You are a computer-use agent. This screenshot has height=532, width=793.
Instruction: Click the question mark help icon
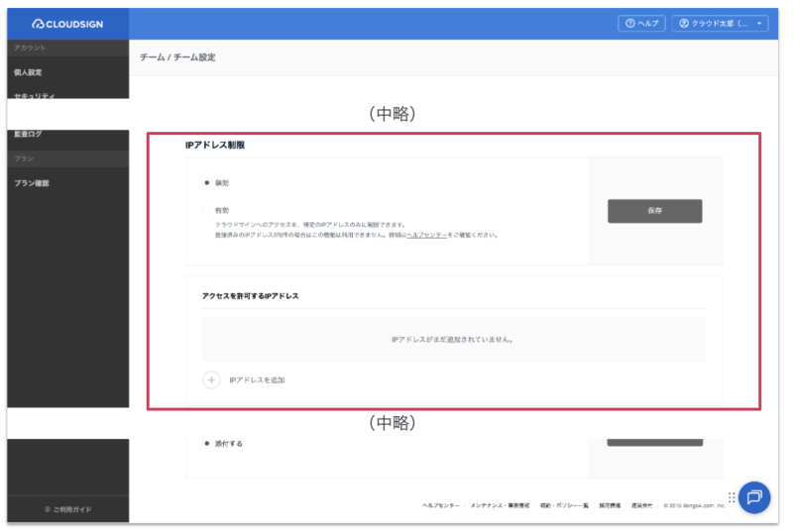[x=628, y=24]
